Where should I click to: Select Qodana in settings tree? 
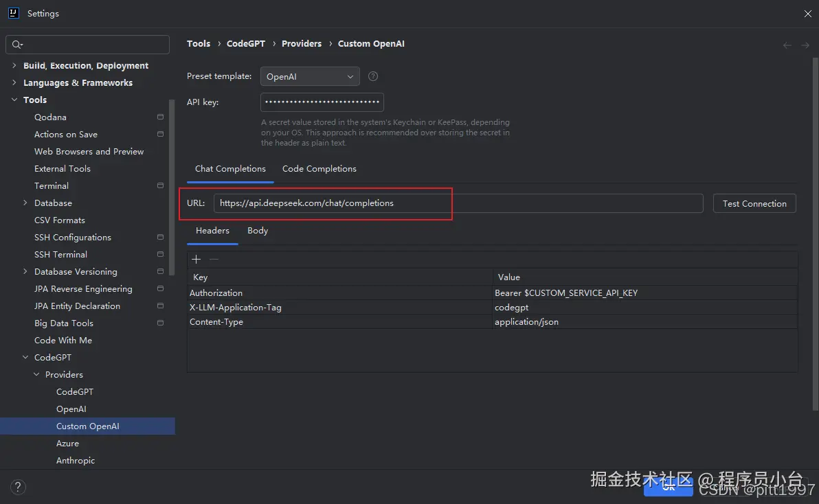click(50, 117)
